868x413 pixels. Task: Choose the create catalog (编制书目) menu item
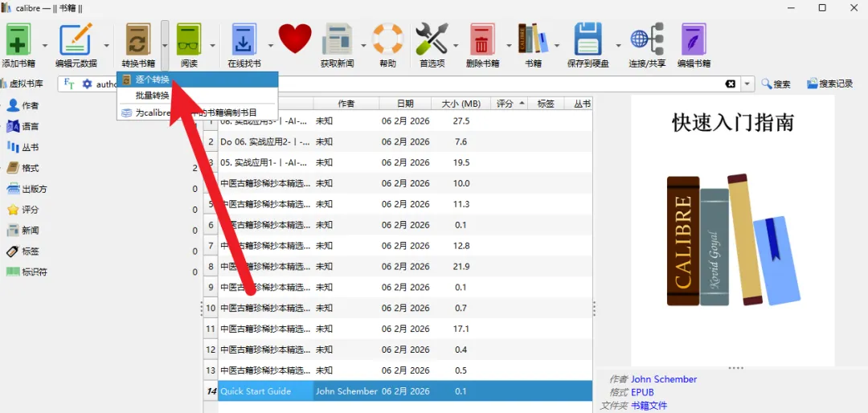tap(197, 112)
